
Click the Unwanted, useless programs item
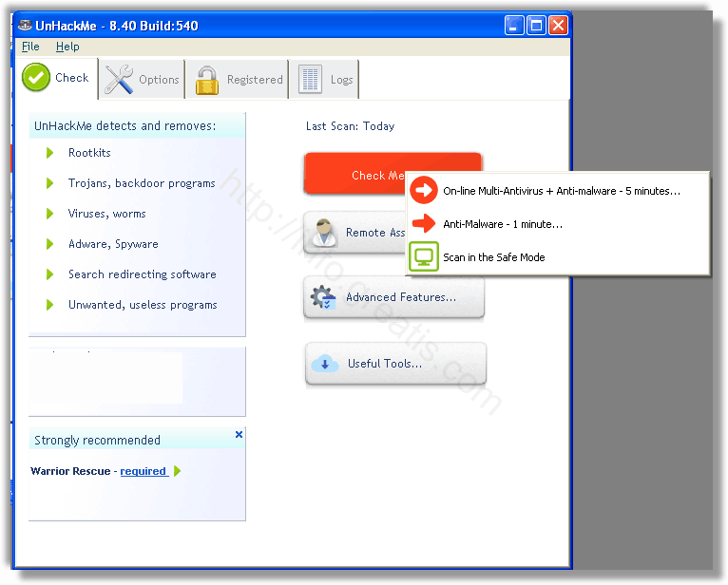[143, 305]
